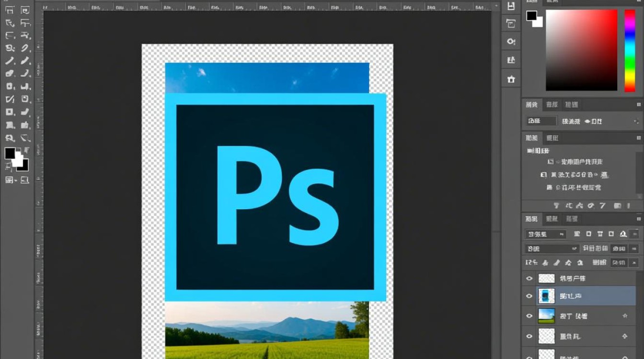Switch to the third tab in the three-tab middle panel
The width and height of the screenshot is (644, 359).
571,104
